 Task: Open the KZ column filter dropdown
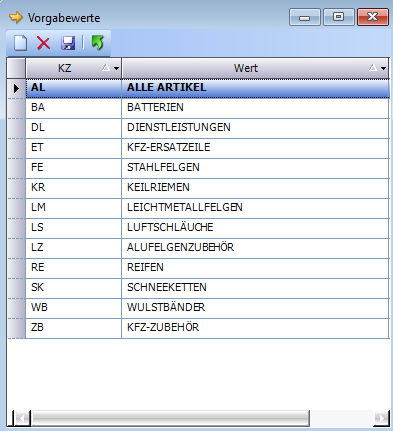pyautogui.click(x=116, y=68)
